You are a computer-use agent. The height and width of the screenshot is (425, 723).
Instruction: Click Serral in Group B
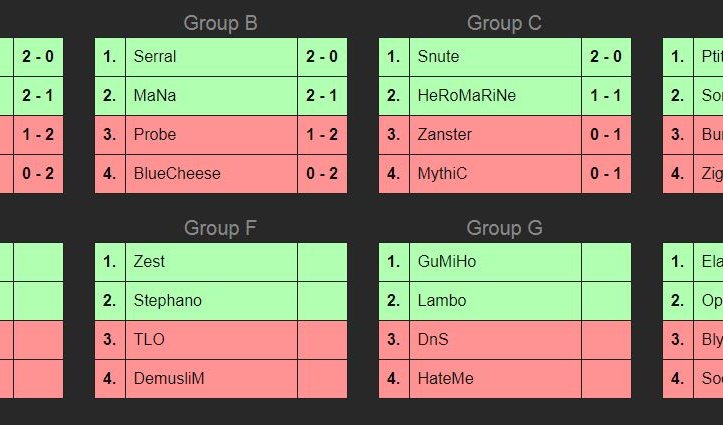click(155, 57)
